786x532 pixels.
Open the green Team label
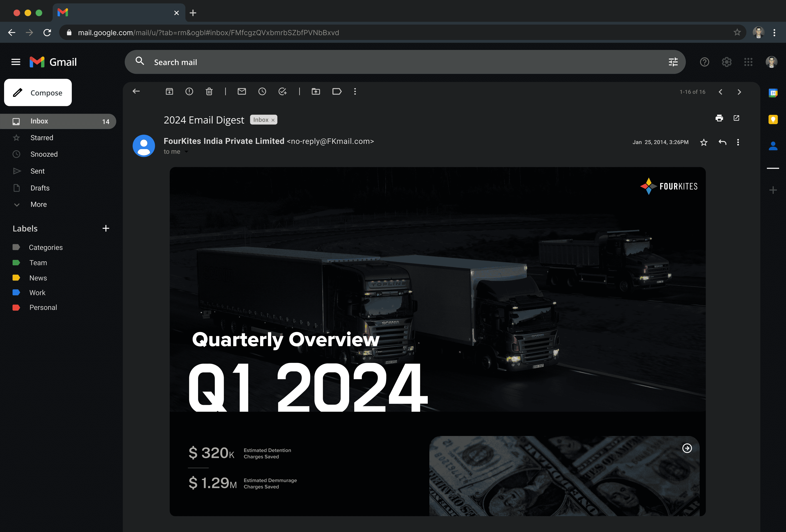[38, 263]
